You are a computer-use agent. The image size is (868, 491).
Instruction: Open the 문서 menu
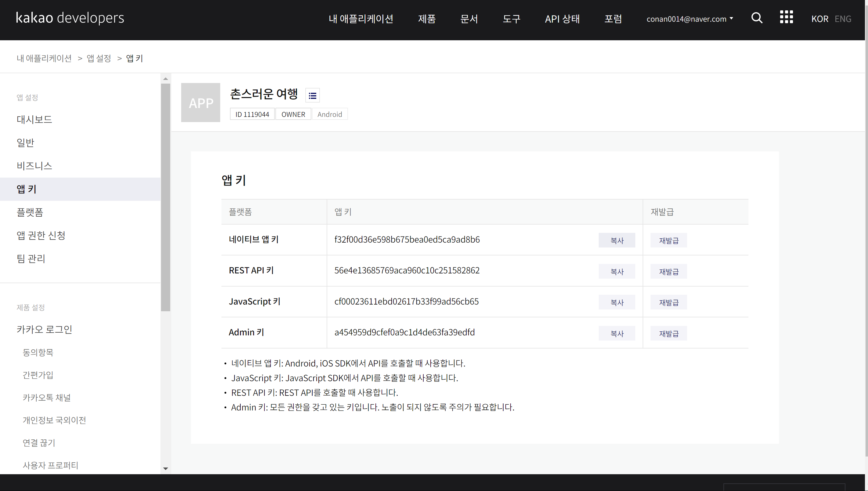[469, 19]
